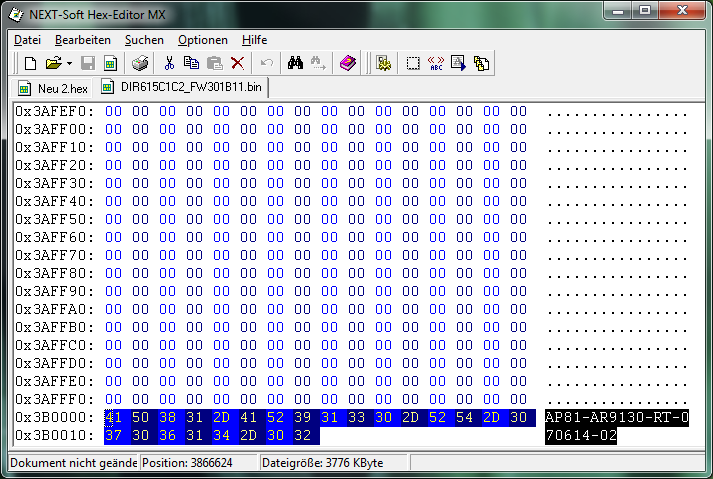This screenshot has height=479, width=713.
Task: Click the undo arrow icon
Action: (x=266, y=63)
